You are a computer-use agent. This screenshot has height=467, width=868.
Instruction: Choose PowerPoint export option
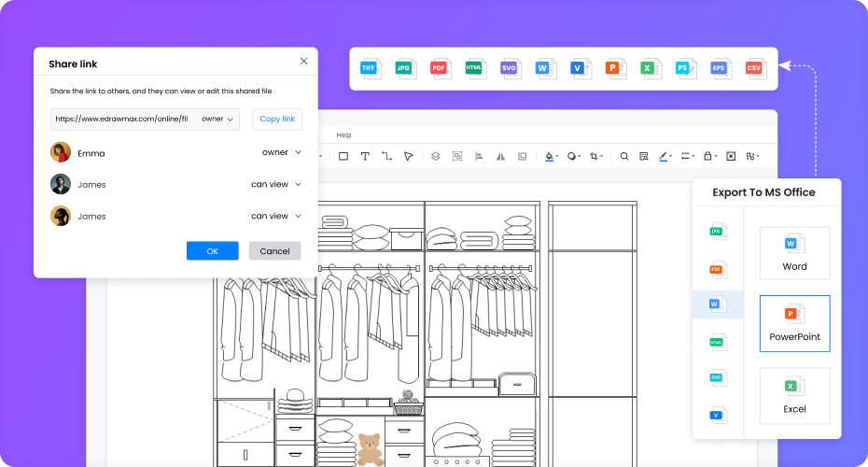click(x=794, y=323)
